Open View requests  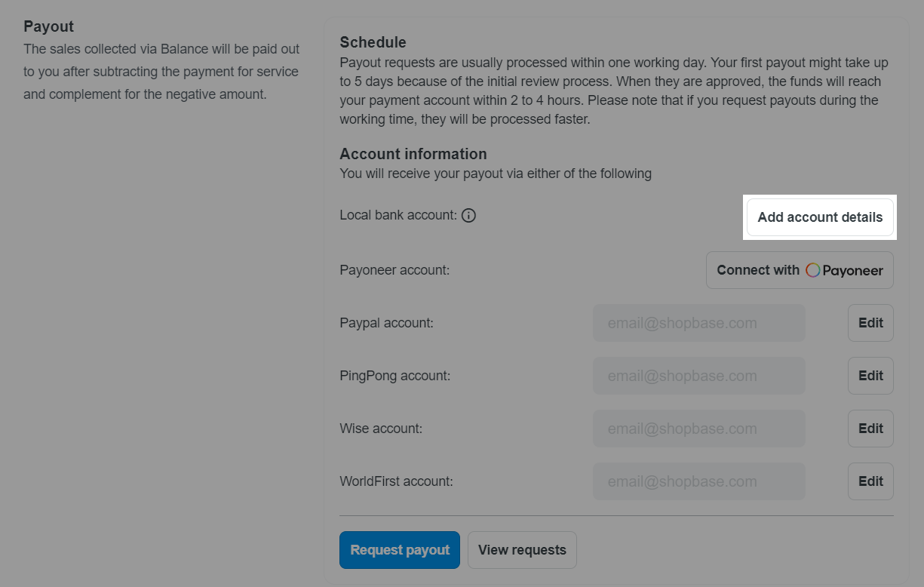pyautogui.click(x=522, y=550)
